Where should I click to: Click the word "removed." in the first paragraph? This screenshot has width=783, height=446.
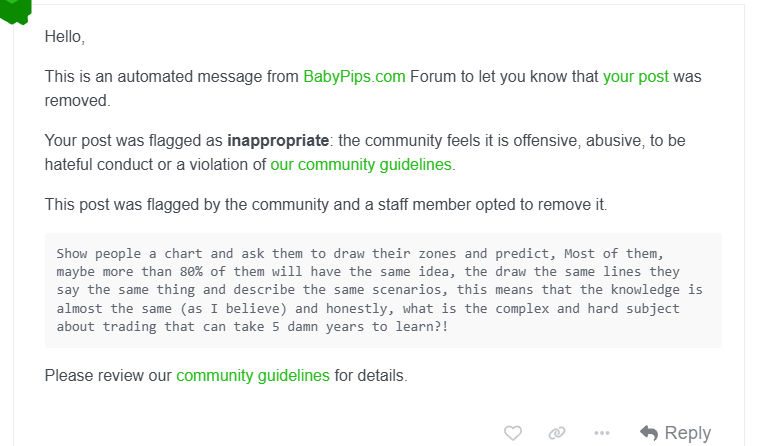click(77, 100)
